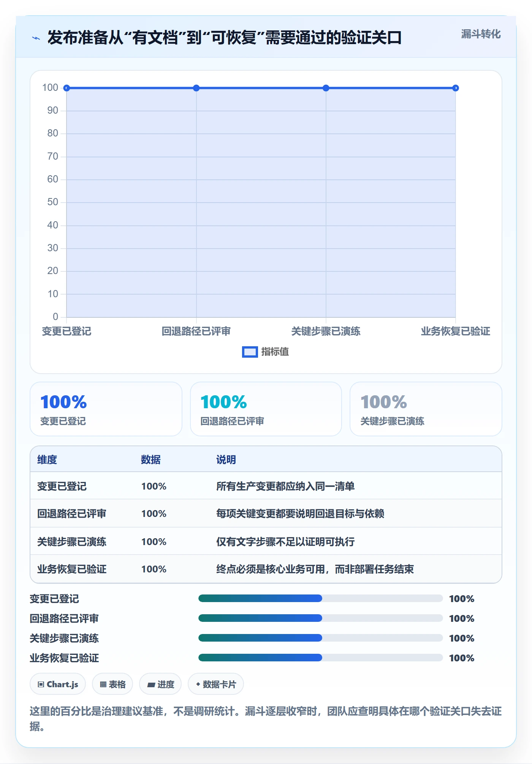Select the 数据卡片 tag chip
This screenshot has height=764, width=532.
tap(216, 684)
